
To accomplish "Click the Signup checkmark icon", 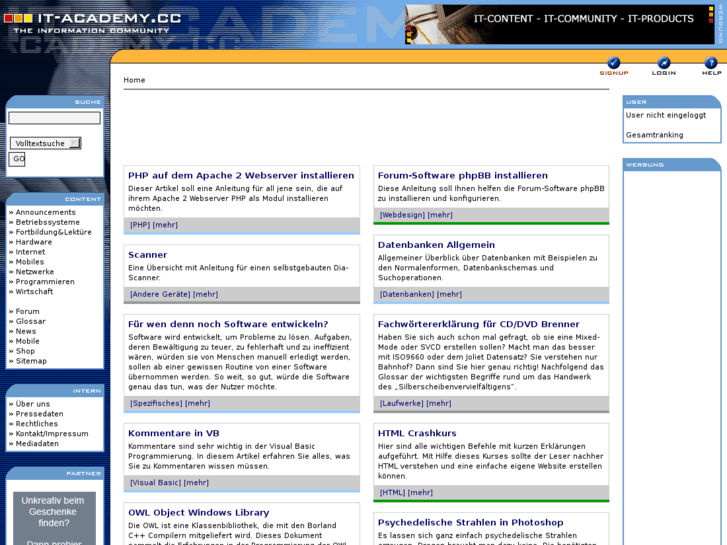I will pyautogui.click(x=613, y=63).
